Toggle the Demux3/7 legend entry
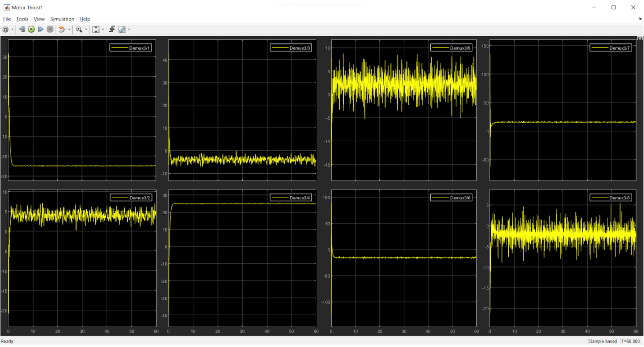Screen dimensions: 644x347 [x=612, y=48]
